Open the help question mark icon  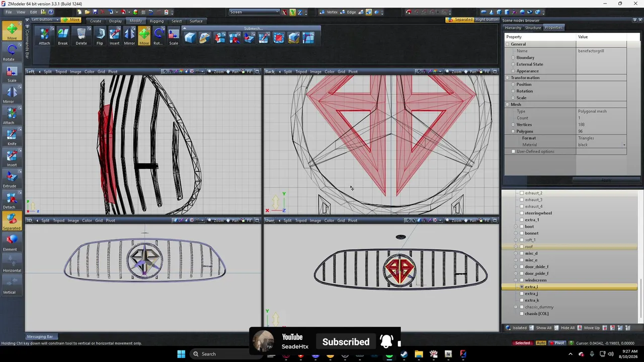[x=51, y=12]
